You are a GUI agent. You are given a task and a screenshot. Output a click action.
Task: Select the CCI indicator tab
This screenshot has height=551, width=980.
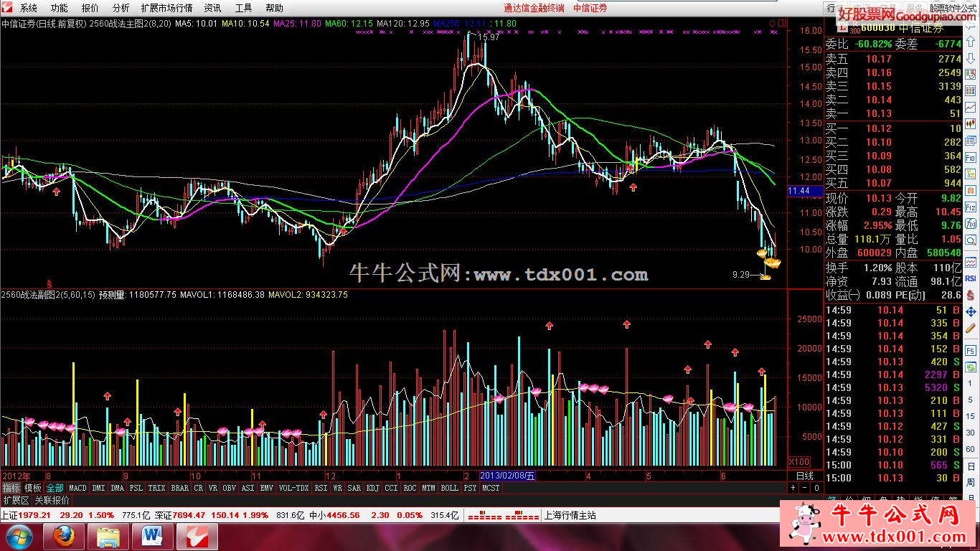point(391,488)
